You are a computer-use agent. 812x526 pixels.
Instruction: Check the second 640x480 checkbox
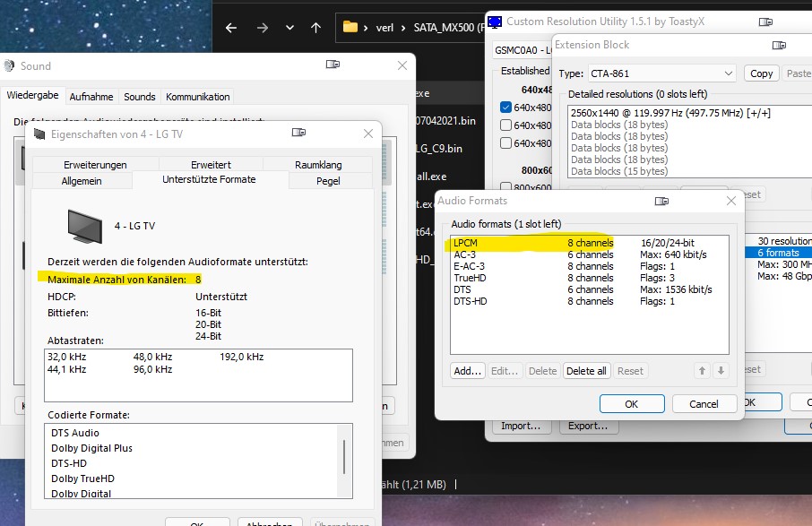506,125
